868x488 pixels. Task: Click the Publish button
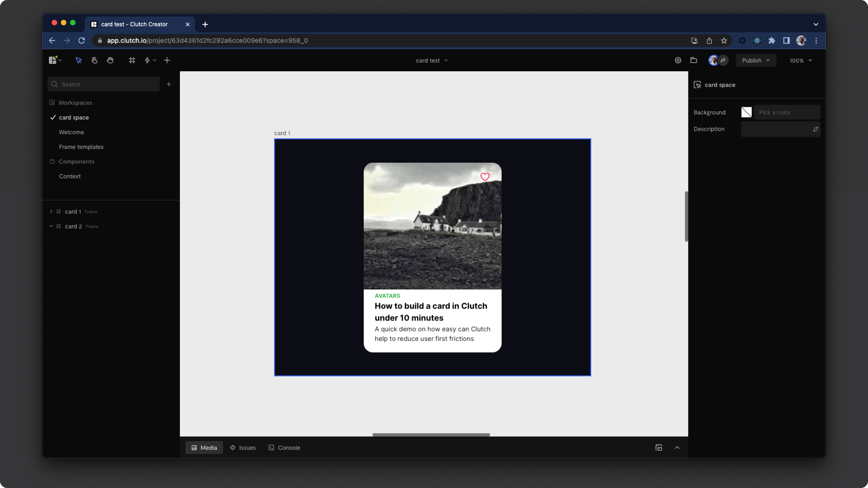pos(755,61)
